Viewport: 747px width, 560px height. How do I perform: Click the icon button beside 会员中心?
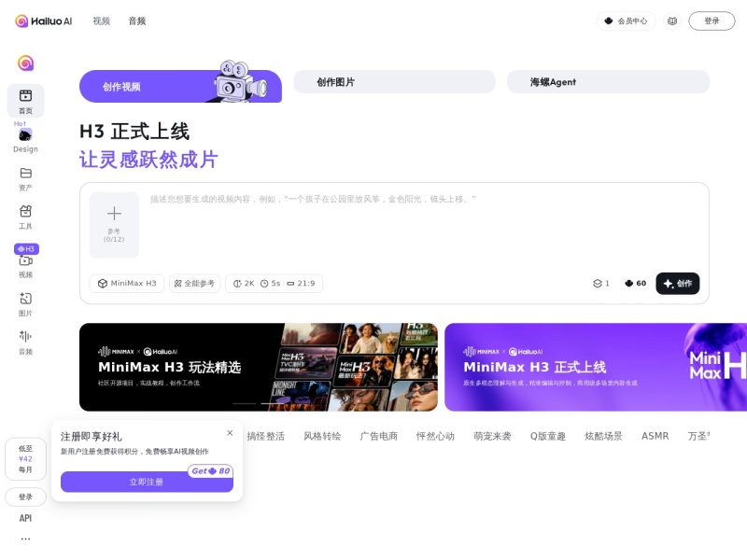click(672, 21)
